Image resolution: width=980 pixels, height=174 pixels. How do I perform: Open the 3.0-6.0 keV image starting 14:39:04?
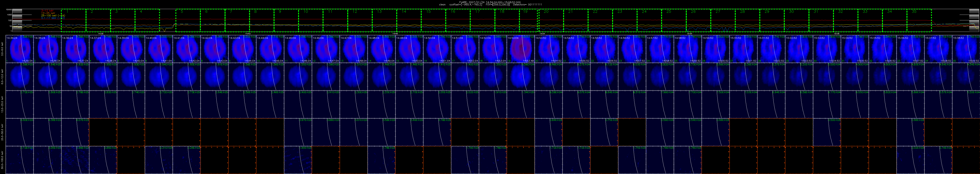pyautogui.click(x=131, y=49)
